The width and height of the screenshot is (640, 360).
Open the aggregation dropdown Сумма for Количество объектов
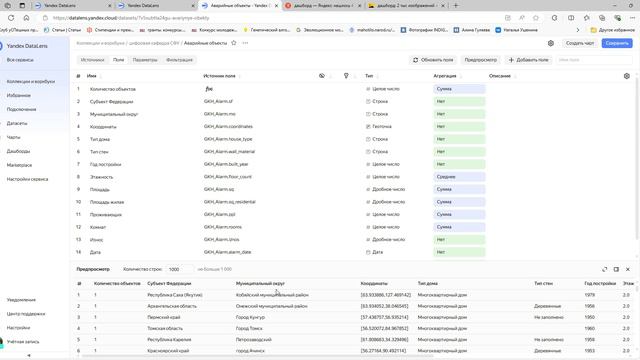[x=459, y=89]
